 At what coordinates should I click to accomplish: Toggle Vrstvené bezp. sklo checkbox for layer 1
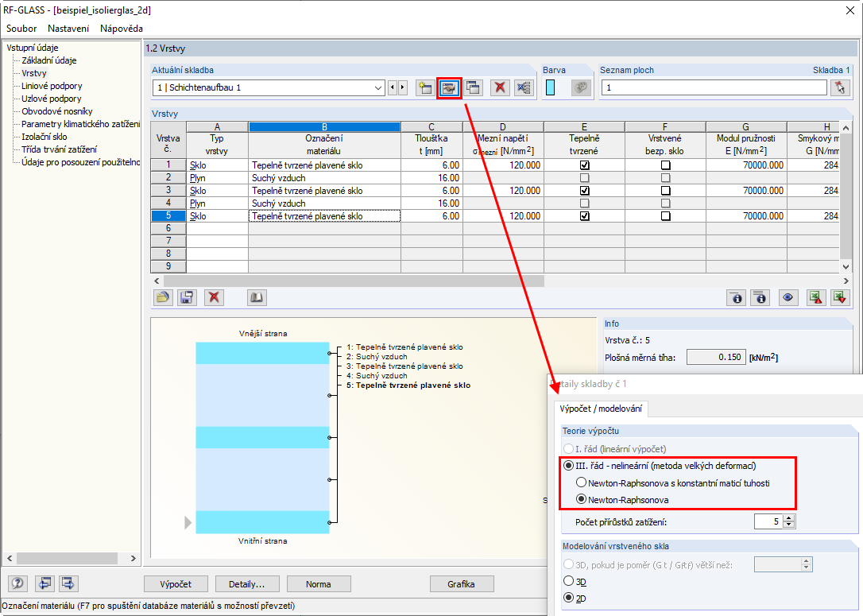tap(665, 165)
